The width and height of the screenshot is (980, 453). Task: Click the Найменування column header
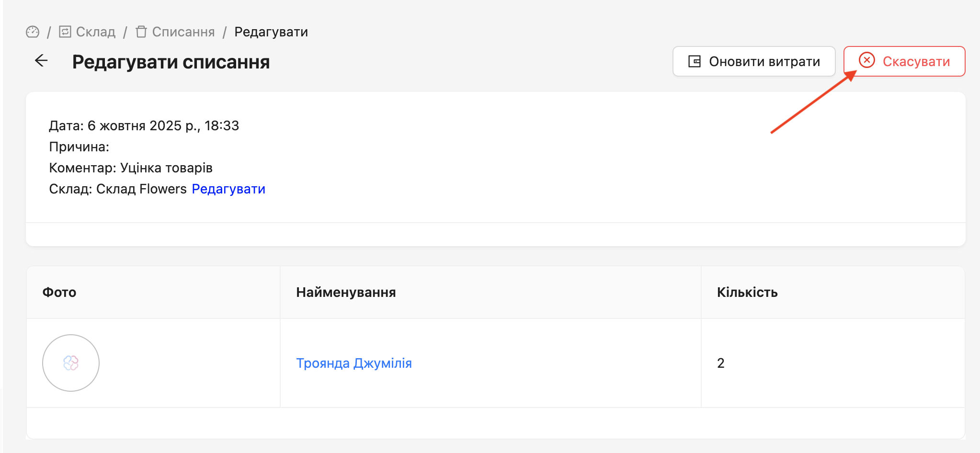coord(346,293)
